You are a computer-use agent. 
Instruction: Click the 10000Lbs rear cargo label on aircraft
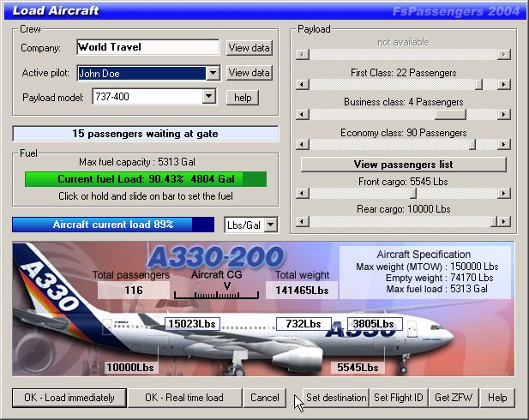click(x=130, y=368)
